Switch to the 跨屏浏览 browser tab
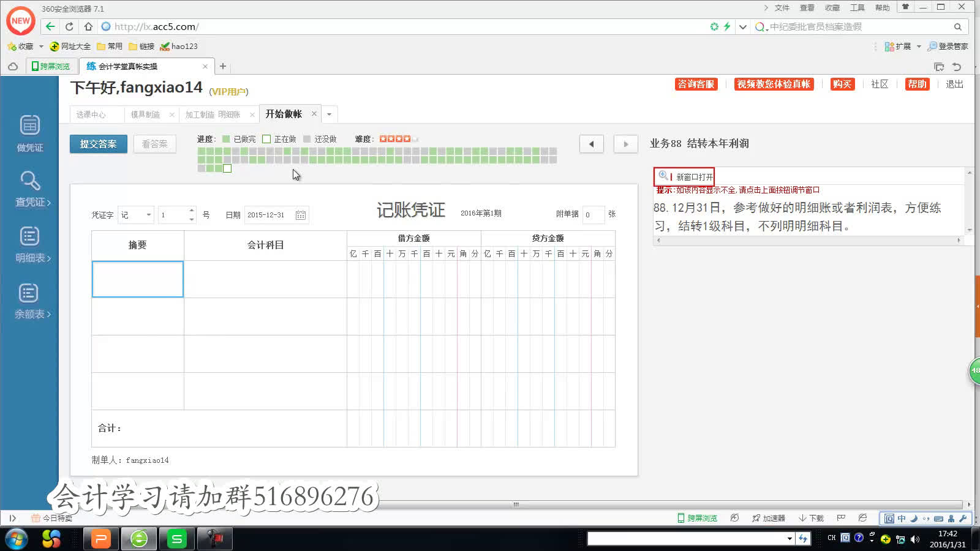Image resolution: width=980 pixels, height=551 pixels. 51,66
